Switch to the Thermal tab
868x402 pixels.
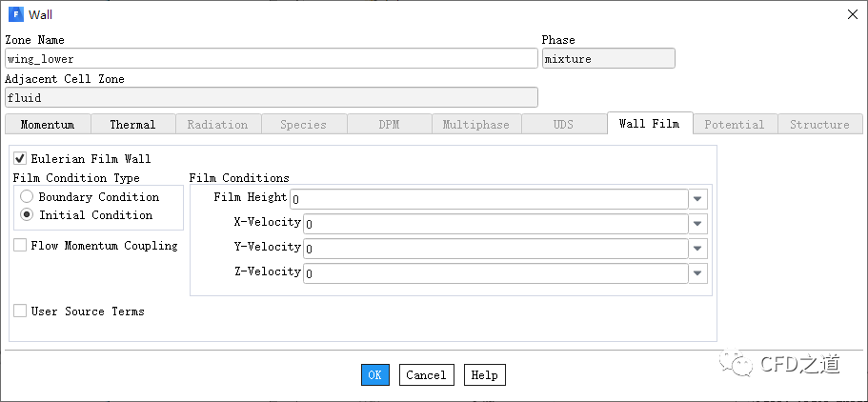132,125
